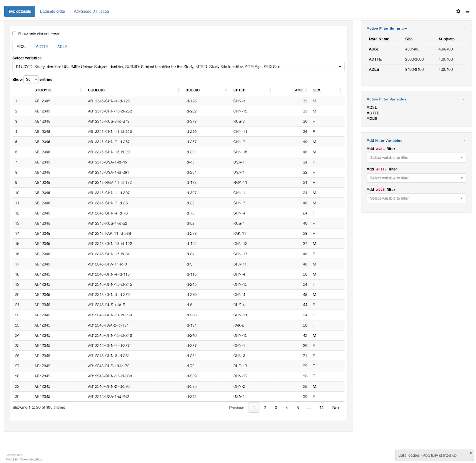The image size is (476, 463).
Task: Collapse the Add Filter Variables panel
Action: (x=464, y=141)
